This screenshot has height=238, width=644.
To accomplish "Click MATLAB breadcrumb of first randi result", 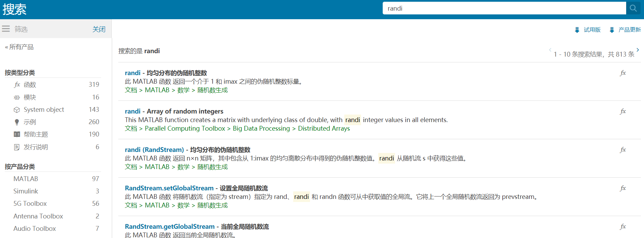I will pos(157,90).
